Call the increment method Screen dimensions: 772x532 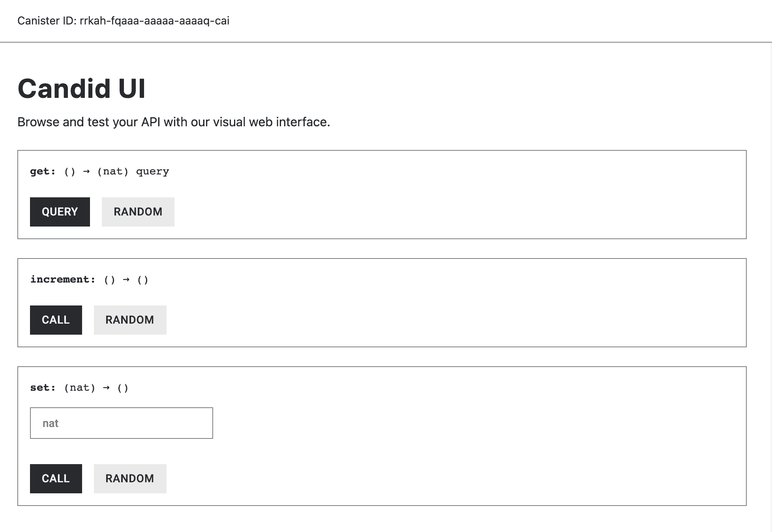(56, 320)
